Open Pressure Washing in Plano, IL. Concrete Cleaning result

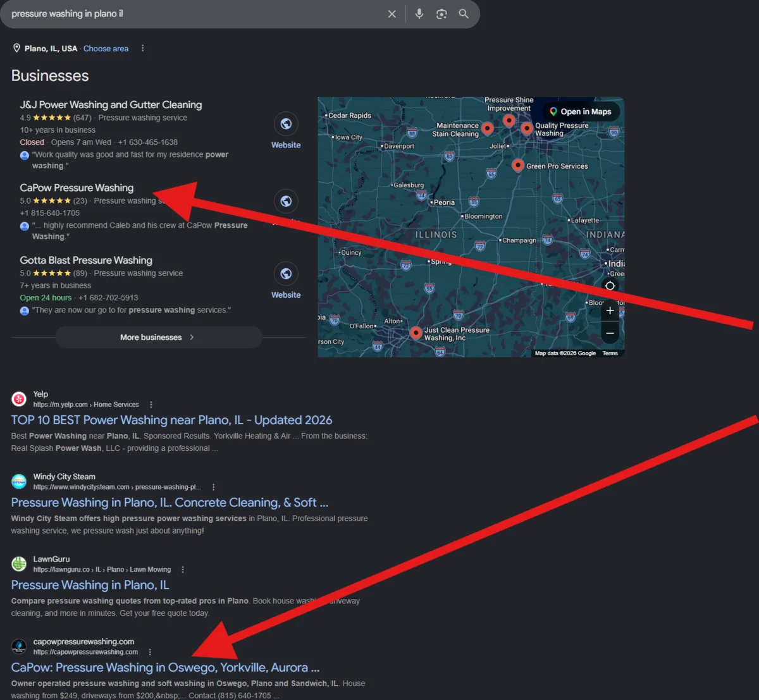(170, 503)
